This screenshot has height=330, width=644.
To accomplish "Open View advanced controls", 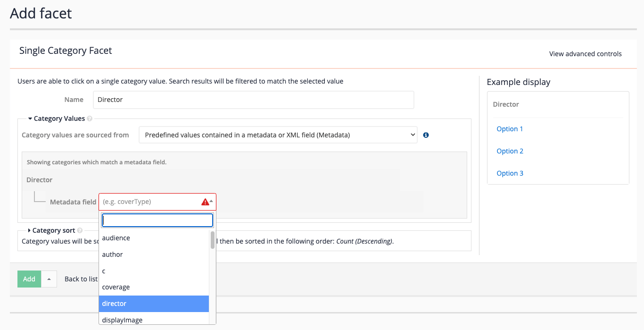I will click(x=585, y=54).
